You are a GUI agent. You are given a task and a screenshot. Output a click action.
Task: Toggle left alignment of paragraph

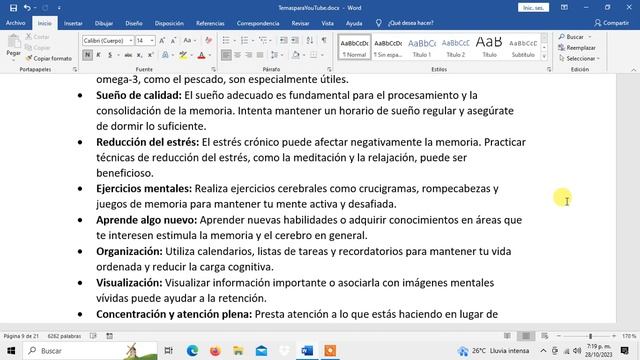pyautogui.click(x=226, y=55)
